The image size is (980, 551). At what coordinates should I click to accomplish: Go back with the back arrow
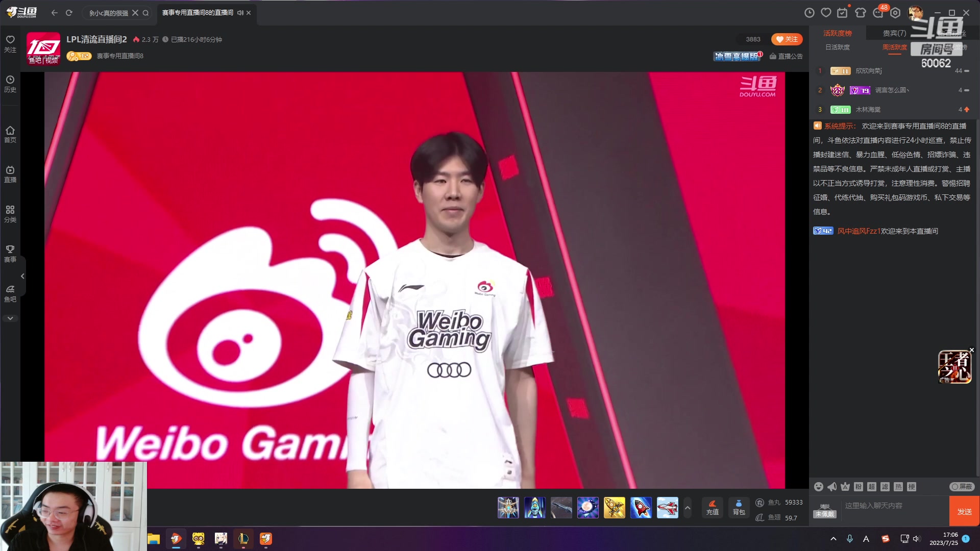click(x=55, y=13)
